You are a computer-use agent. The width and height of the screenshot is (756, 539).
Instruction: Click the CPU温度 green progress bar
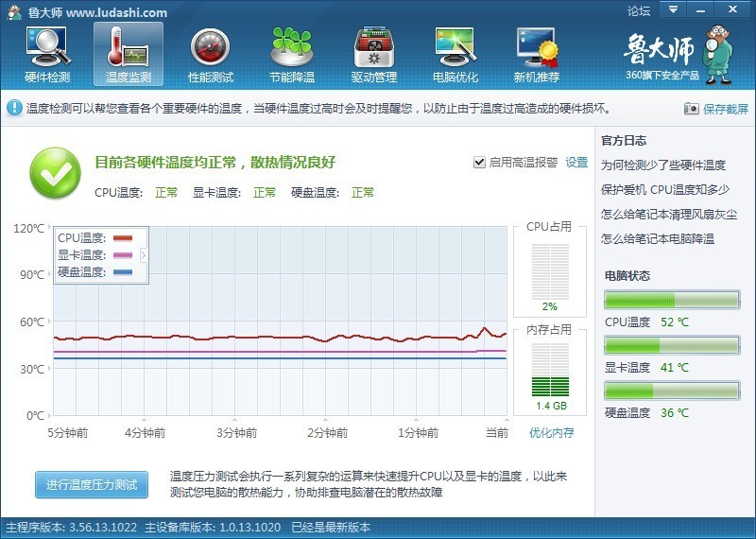[x=672, y=300]
